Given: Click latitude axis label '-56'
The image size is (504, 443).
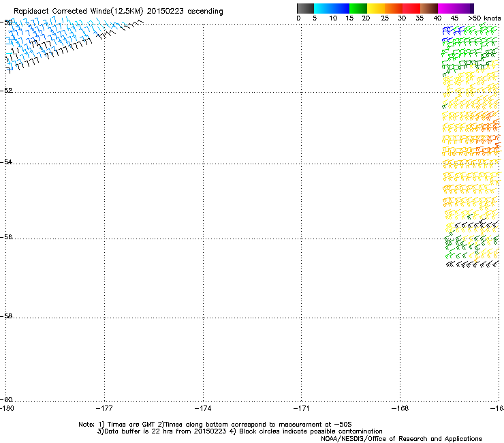Looking at the screenshot, I should click(6, 236).
